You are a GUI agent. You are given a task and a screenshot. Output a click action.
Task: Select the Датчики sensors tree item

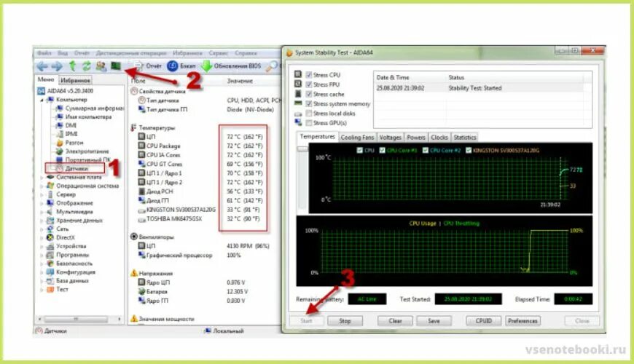[72, 168]
